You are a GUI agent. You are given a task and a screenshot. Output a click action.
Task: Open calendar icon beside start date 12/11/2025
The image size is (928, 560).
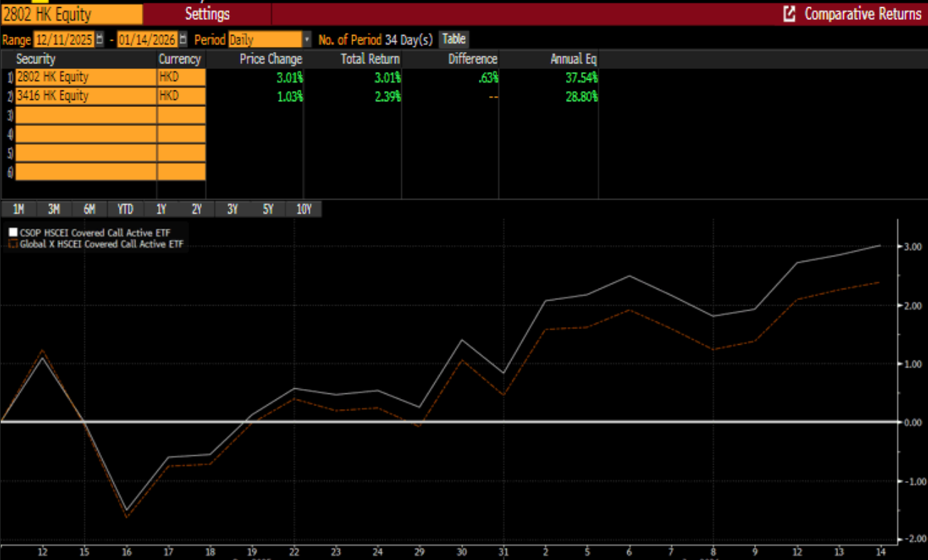pos(99,40)
